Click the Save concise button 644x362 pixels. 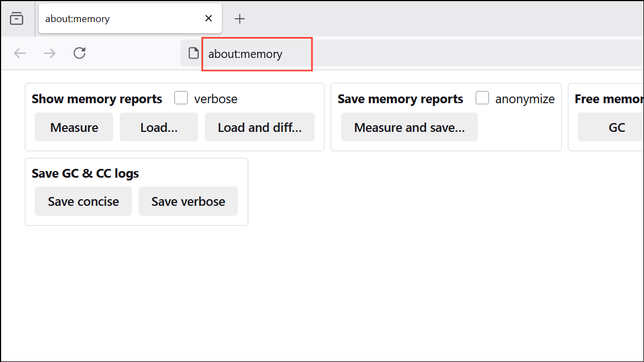83,201
